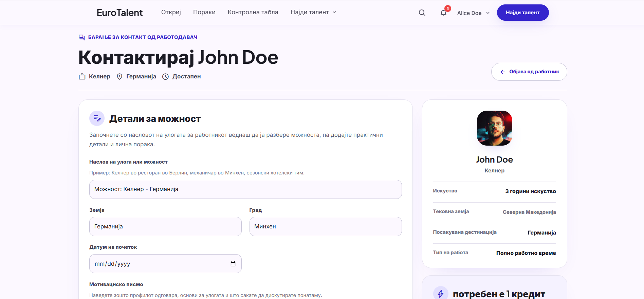
Task: Click the Полно работно време value
Action: (x=526, y=253)
